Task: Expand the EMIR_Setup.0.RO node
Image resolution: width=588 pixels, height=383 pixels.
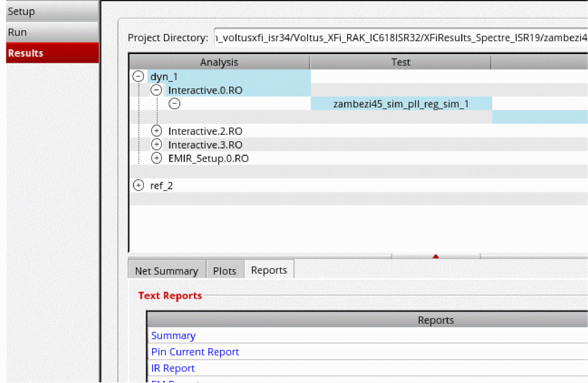Action: click(x=156, y=158)
